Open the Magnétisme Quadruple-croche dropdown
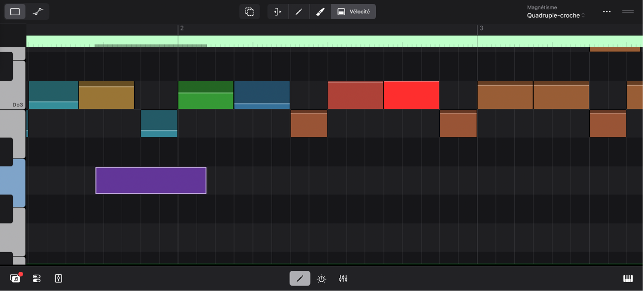The width and height of the screenshot is (644, 291). pyautogui.click(x=556, y=15)
